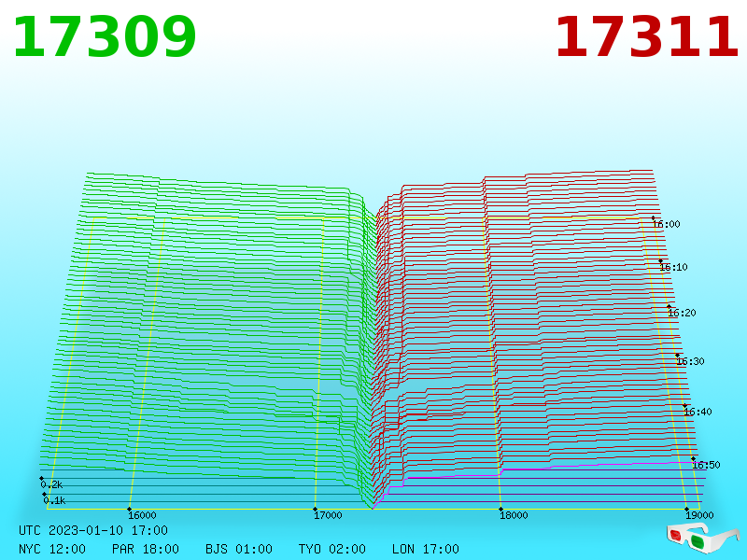Click the LON 17:00 clock text
The image size is (747, 560).
point(426,549)
